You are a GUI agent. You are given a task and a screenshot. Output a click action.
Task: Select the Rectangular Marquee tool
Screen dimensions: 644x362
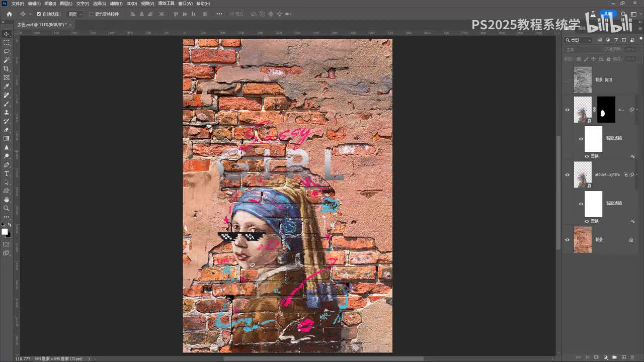[7, 43]
